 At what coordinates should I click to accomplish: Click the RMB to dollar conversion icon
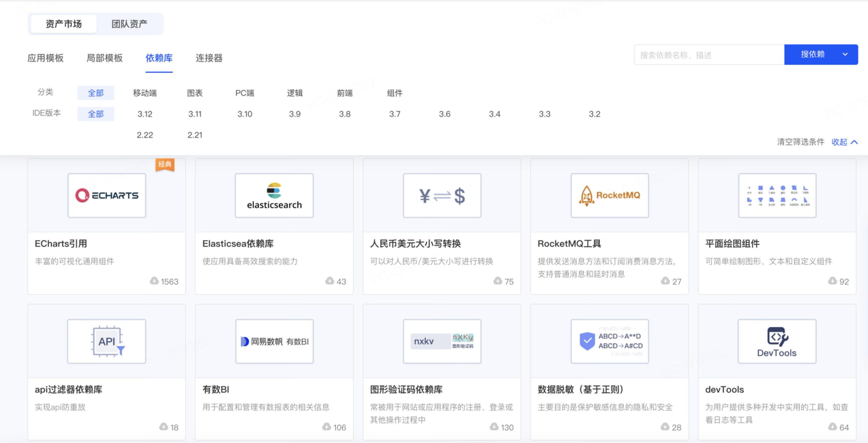pyautogui.click(x=442, y=195)
